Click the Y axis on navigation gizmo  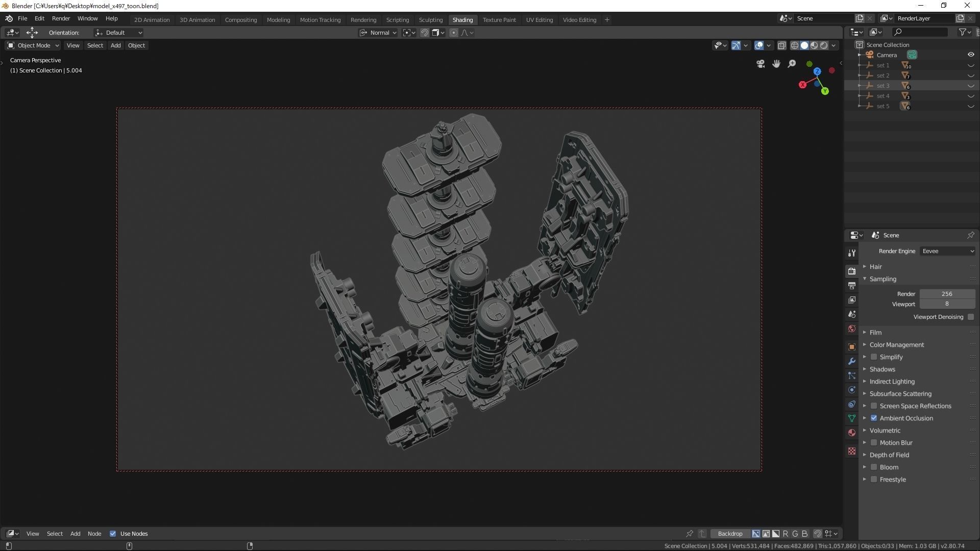825,91
